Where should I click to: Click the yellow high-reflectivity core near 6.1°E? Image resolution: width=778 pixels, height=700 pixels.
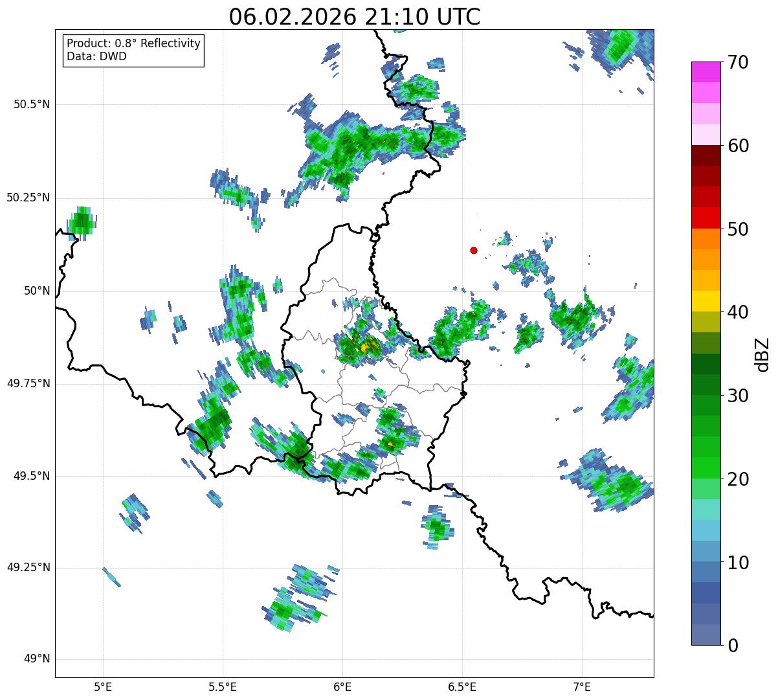pos(368,347)
